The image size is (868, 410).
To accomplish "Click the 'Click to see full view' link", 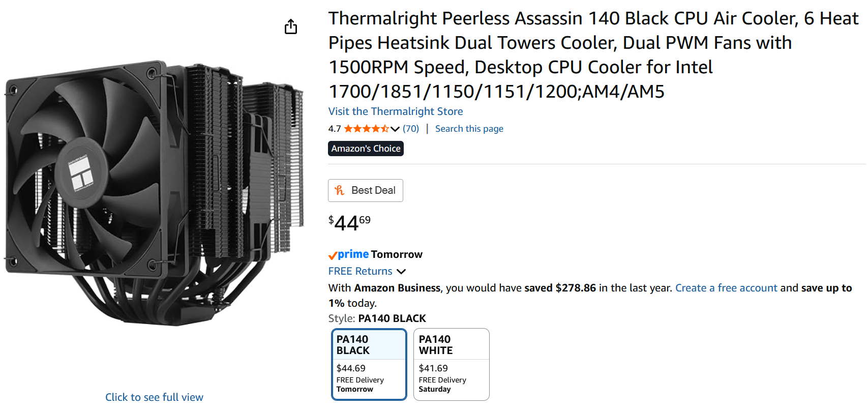I will click(x=154, y=397).
